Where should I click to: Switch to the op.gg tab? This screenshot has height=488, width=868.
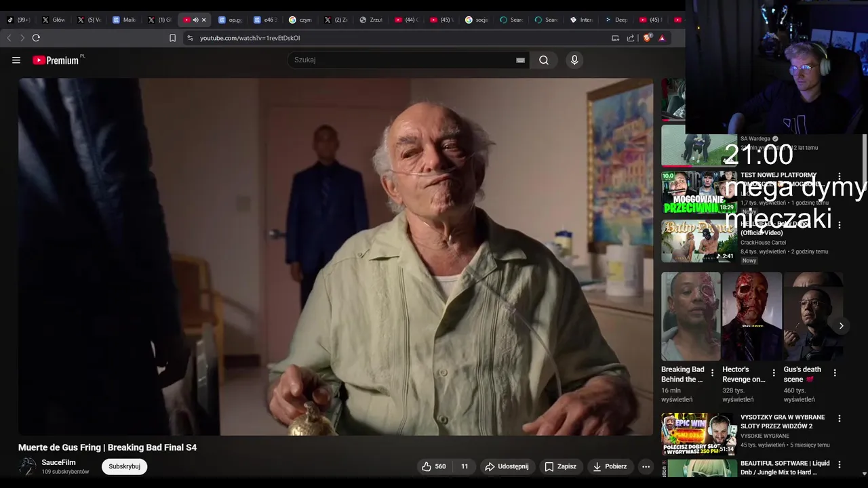(x=230, y=20)
